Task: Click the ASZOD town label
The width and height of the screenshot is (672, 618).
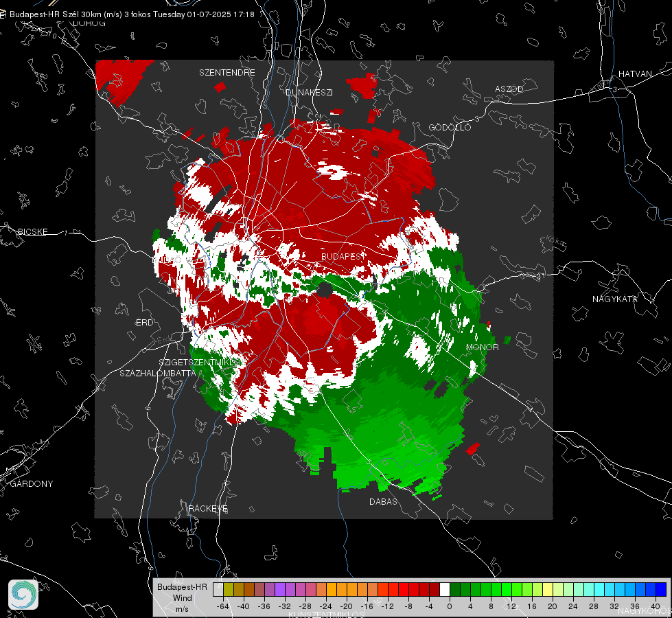Action: pos(509,89)
